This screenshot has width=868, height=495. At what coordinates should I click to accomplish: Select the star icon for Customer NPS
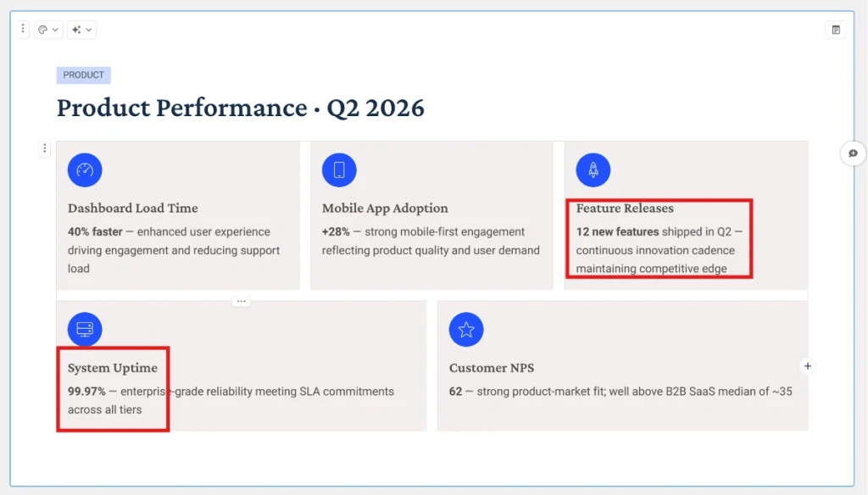(x=466, y=330)
